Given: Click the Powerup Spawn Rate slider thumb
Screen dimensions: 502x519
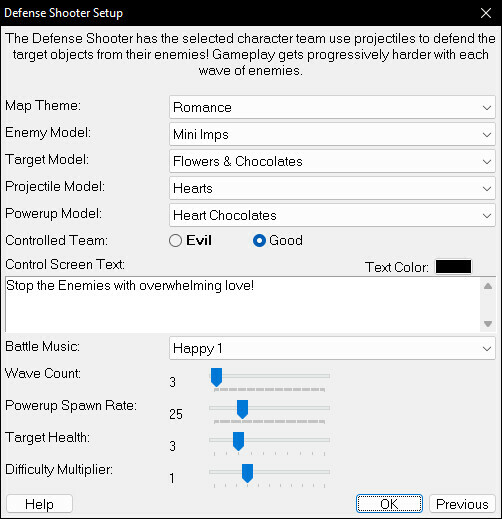Looking at the screenshot, I should coord(242,409).
